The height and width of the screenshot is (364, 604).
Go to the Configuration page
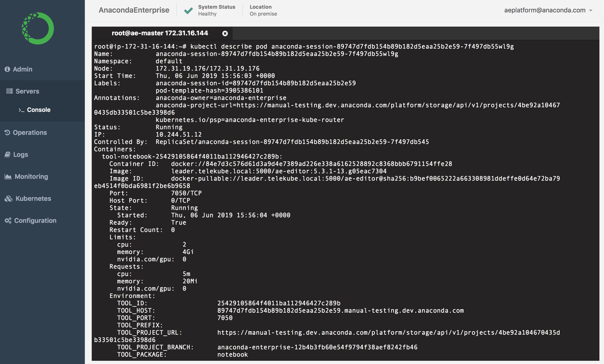point(35,221)
